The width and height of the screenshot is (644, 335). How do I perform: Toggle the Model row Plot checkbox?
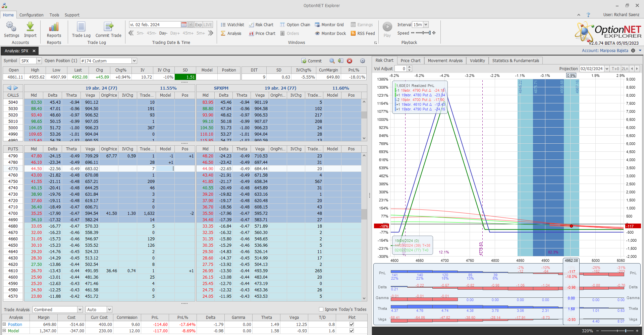[352, 331]
